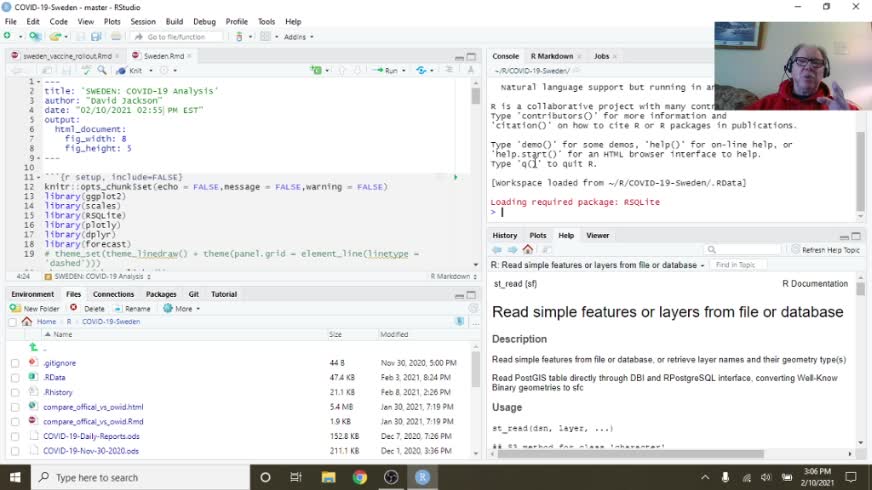Click the Help home icon
Viewport: 872px width, 490px height.
click(528, 249)
